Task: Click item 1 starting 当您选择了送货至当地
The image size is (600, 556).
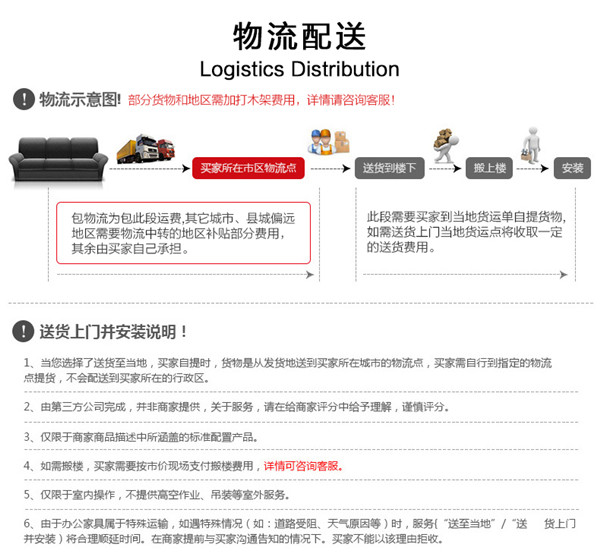Action: point(288,370)
